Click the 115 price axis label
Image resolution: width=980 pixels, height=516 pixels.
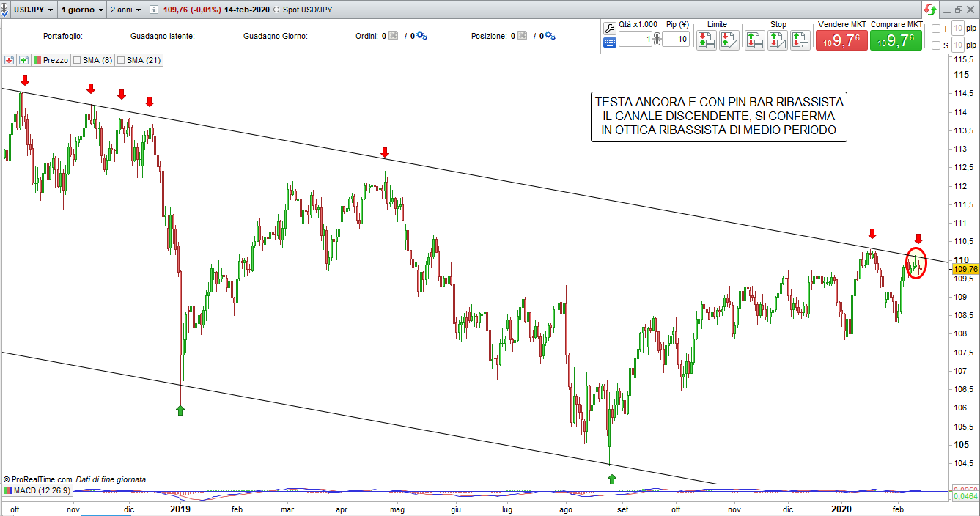click(x=960, y=75)
